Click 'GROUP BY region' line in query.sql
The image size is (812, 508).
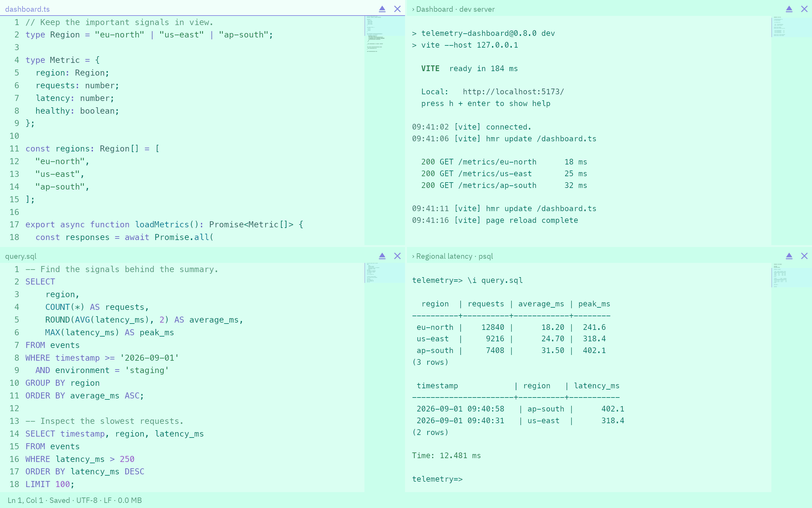pos(62,383)
